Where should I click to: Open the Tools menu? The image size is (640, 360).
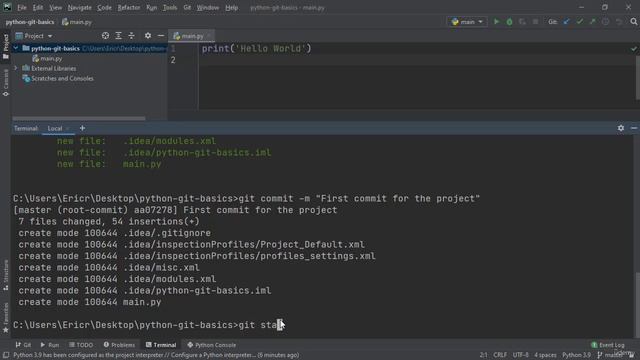pos(170,7)
